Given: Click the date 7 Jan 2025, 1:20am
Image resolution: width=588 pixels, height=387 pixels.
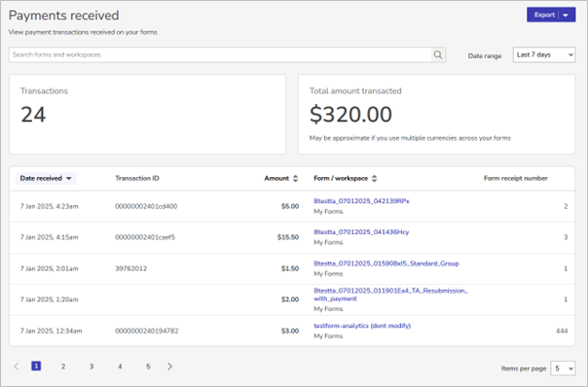Looking at the screenshot, I should pos(49,299).
